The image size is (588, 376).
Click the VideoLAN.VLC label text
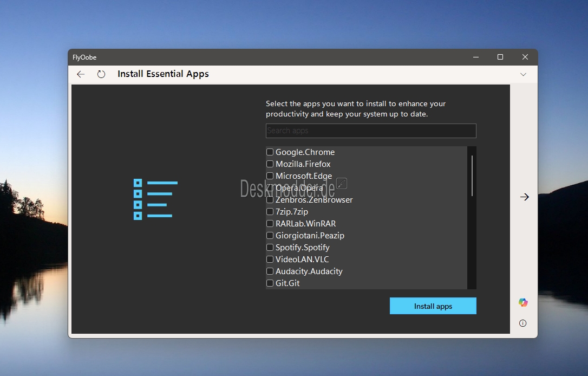pos(302,260)
